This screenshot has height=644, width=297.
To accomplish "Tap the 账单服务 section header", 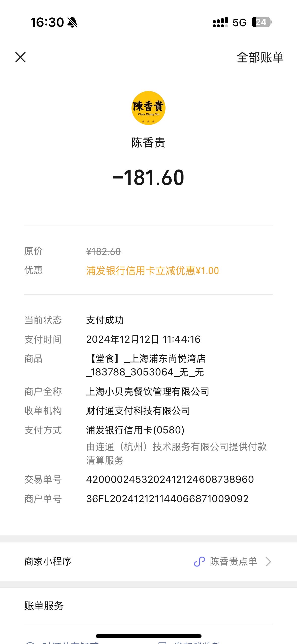I will (44, 606).
